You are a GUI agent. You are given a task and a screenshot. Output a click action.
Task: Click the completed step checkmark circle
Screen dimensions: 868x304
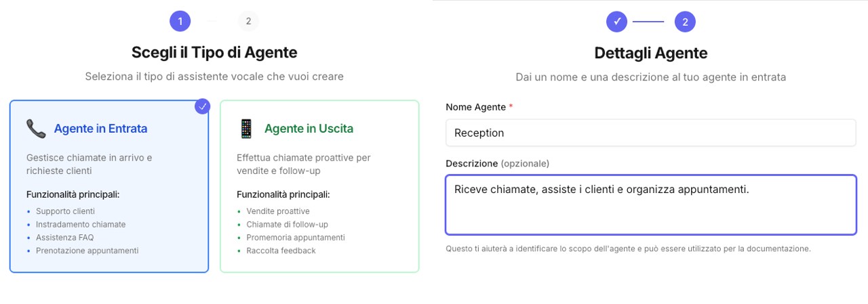pos(617,22)
